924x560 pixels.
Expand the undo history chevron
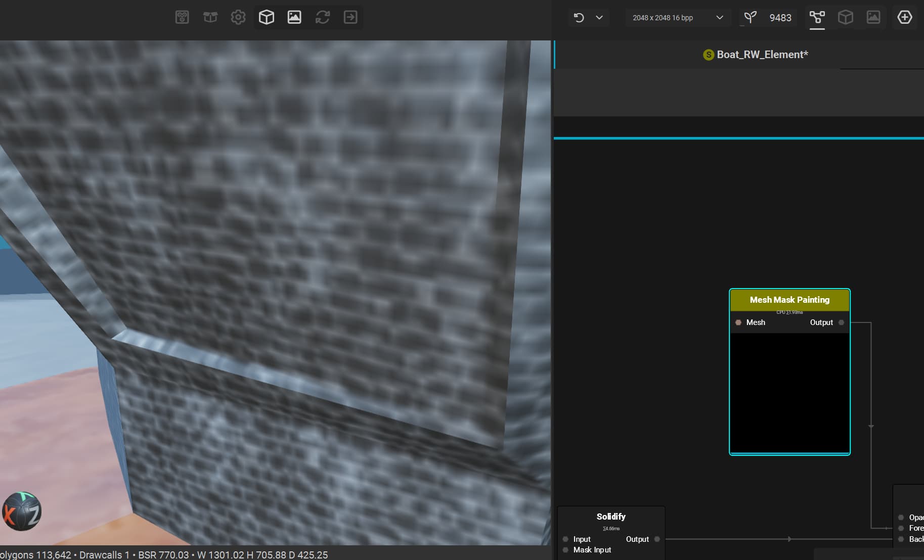point(599,18)
